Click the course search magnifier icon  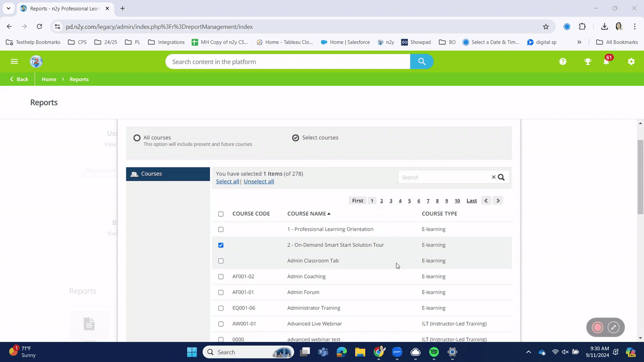tap(501, 177)
